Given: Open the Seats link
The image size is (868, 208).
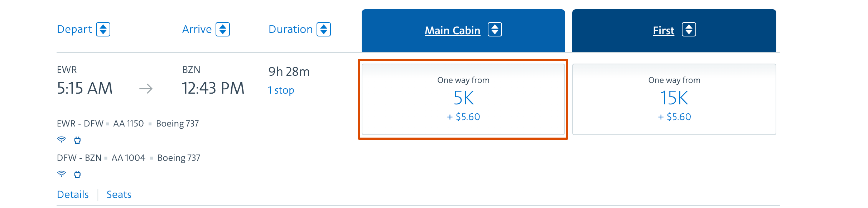Looking at the screenshot, I should (x=119, y=194).
